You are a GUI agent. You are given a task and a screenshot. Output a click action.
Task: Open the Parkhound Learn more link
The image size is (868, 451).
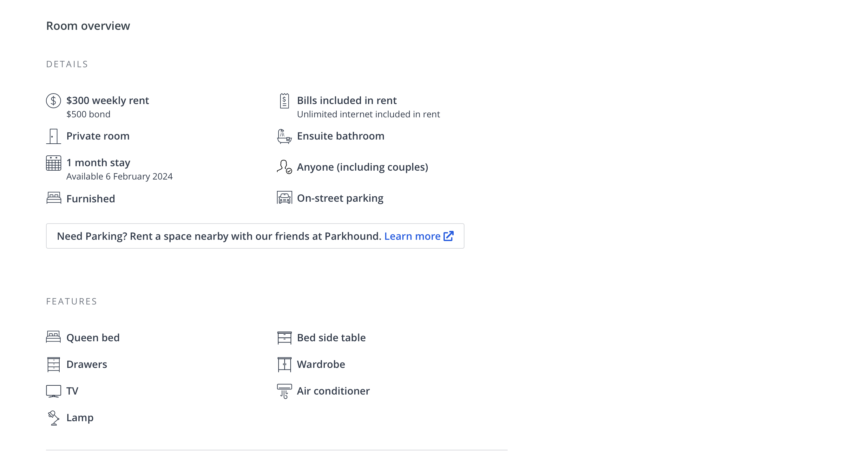[412, 237]
